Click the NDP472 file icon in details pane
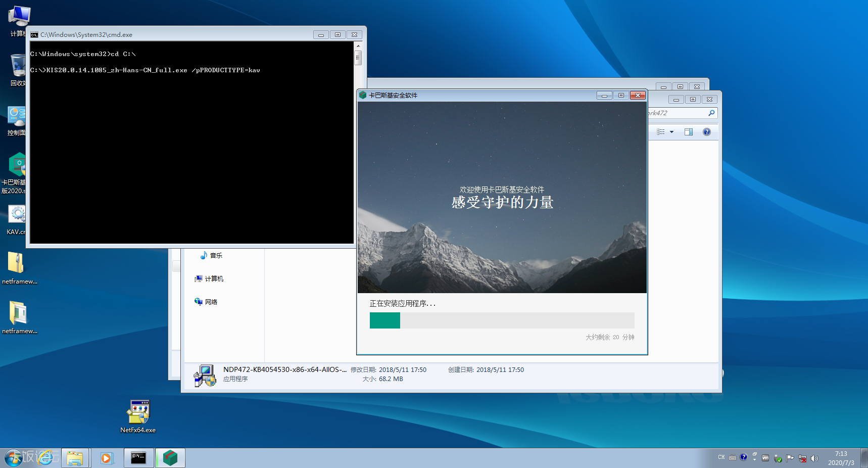 pos(205,376)
